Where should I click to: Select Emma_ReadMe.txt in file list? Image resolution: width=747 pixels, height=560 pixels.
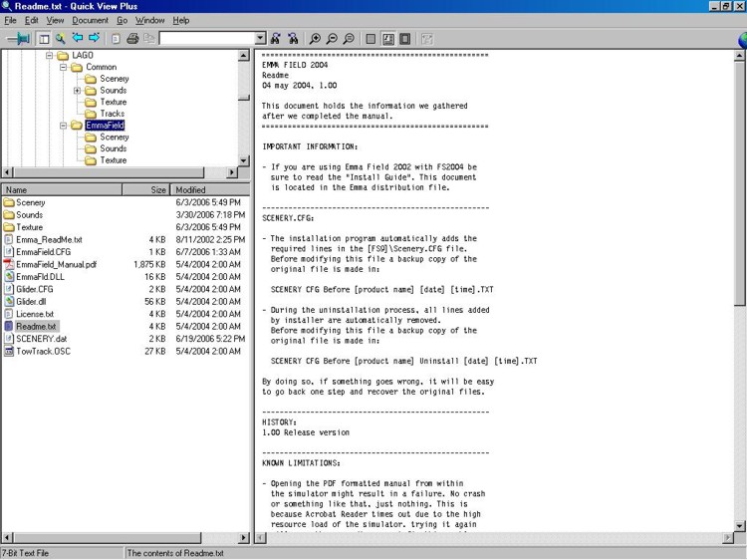click(x=49, y=240)
